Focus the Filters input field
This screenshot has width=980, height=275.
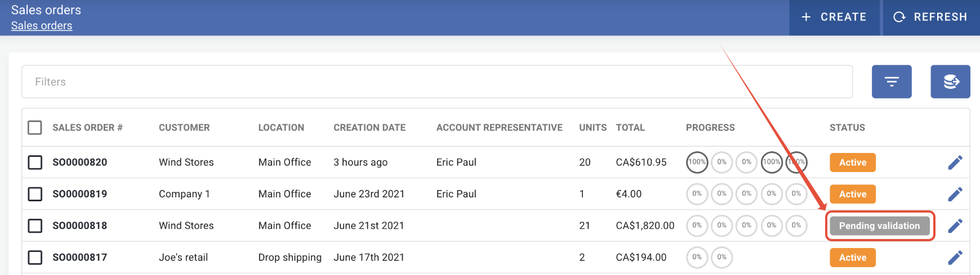pos(436,82)
